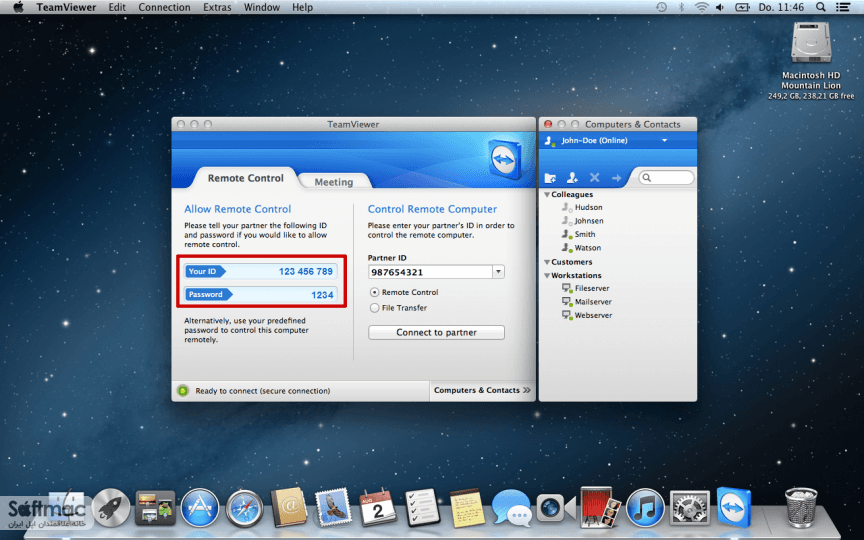Open the Window menu

(x=262, y=7)
